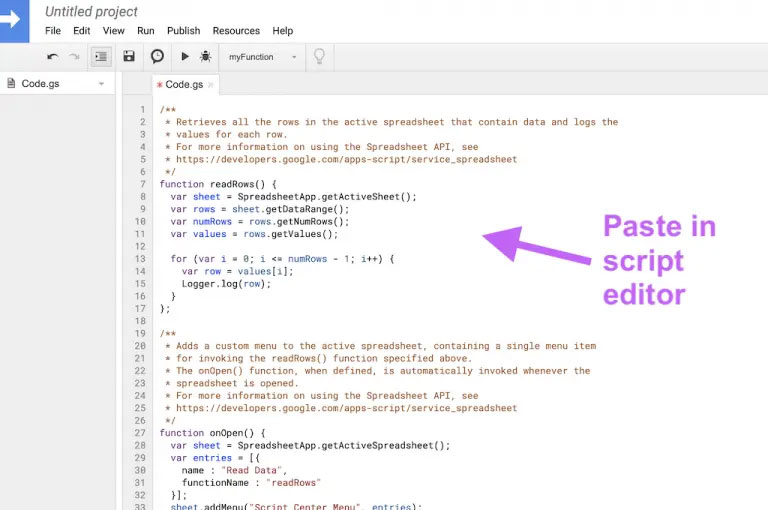Start debugging with the bug icon

click(206, 56)
